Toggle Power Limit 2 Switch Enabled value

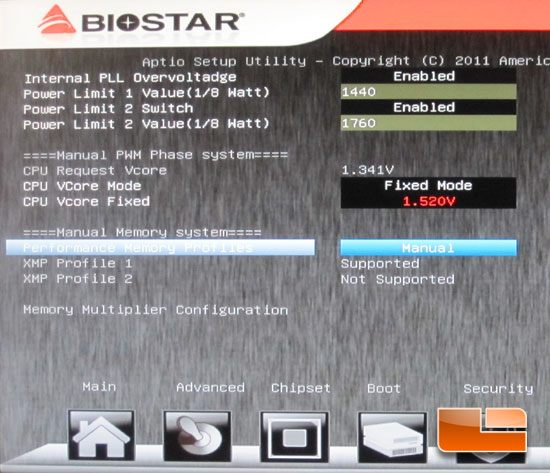428,107
